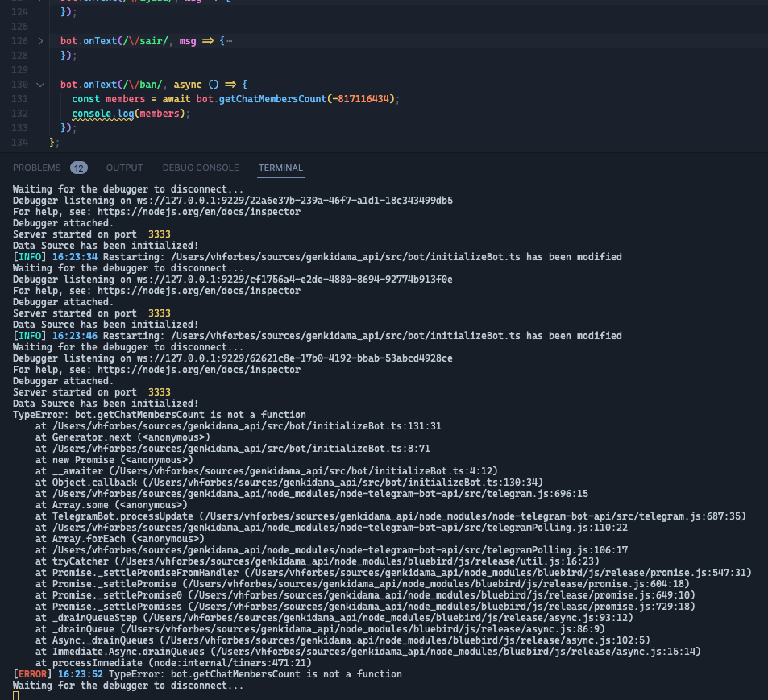
Task: Click line number 132 in the gutter
Action: click(19, 114)
